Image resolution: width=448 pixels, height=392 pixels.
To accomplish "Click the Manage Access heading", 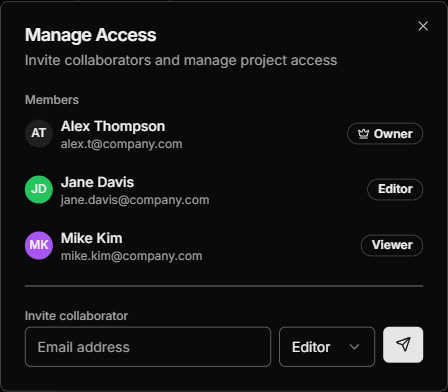I will 91,35.
